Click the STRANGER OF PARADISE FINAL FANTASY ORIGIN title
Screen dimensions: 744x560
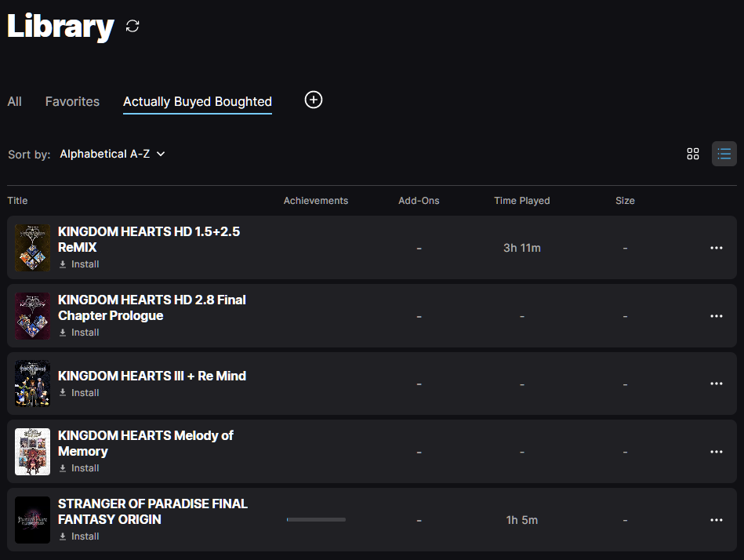pos(153,511)
